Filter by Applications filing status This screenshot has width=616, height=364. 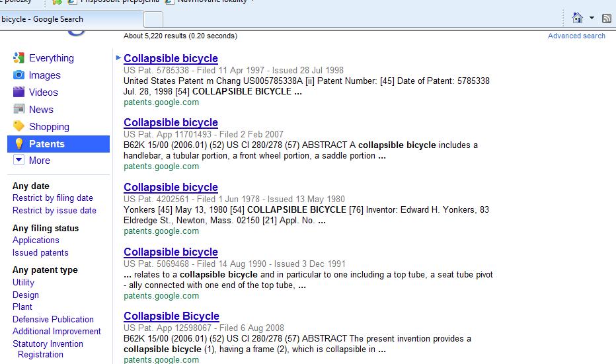36,240
